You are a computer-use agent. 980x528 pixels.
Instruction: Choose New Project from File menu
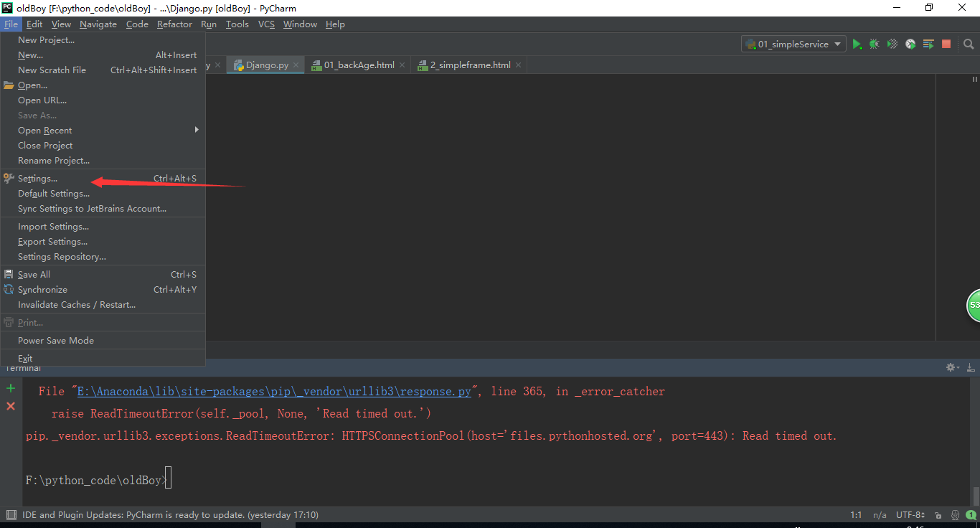click(103, 40)
